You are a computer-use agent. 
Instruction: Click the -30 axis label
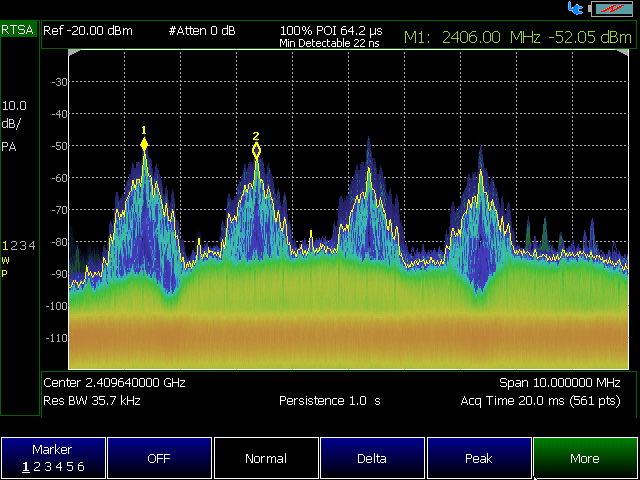[x=59, y=82]
